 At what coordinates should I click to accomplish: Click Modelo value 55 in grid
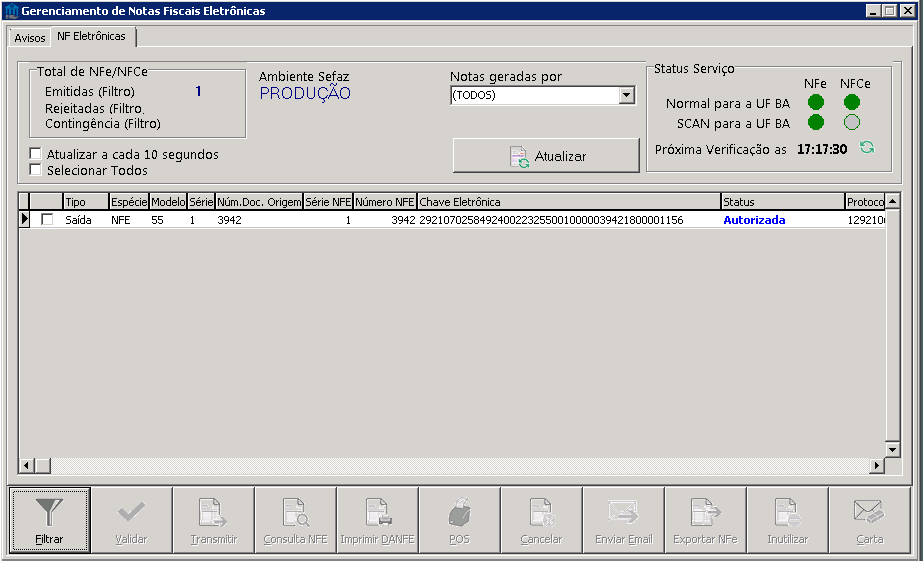coord(157,220)
